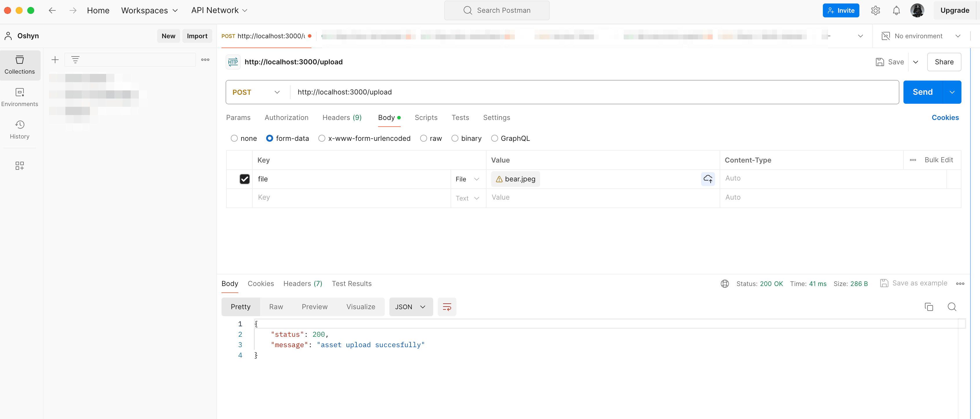Click the HTTP request type icon
Viewport: 980px width, 419px height.
click(x=233, y=62)
